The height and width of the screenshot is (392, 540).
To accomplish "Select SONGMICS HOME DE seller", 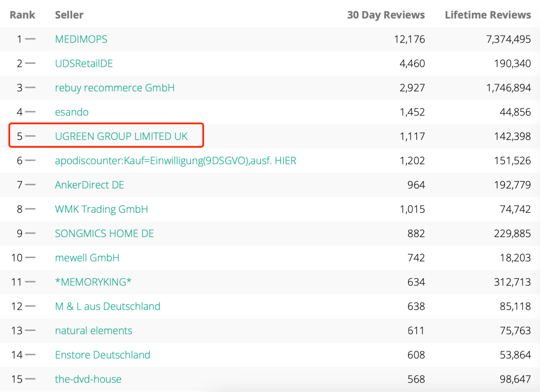I will [104, 233].
